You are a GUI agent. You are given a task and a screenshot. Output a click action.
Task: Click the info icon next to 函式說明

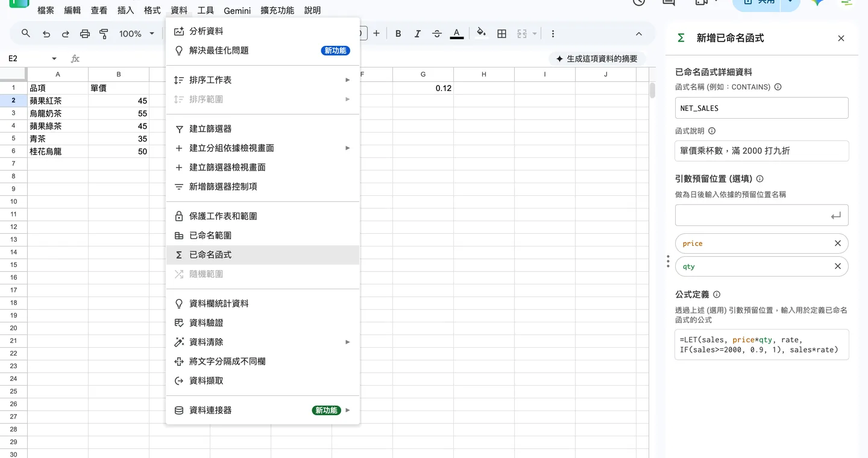pos(712,131)
